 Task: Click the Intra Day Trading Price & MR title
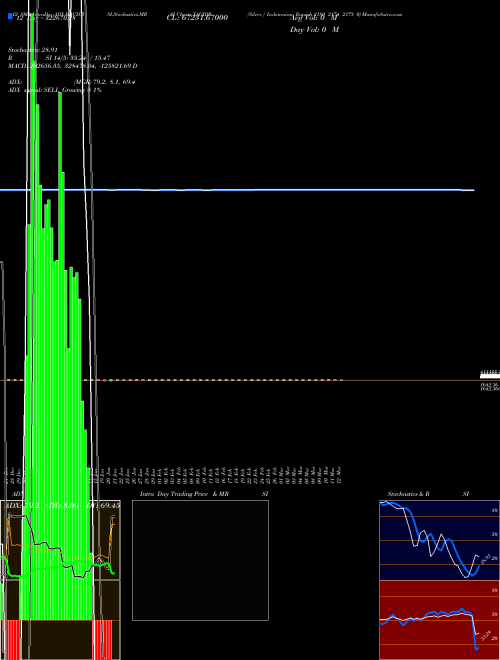[x=184, y=494]
